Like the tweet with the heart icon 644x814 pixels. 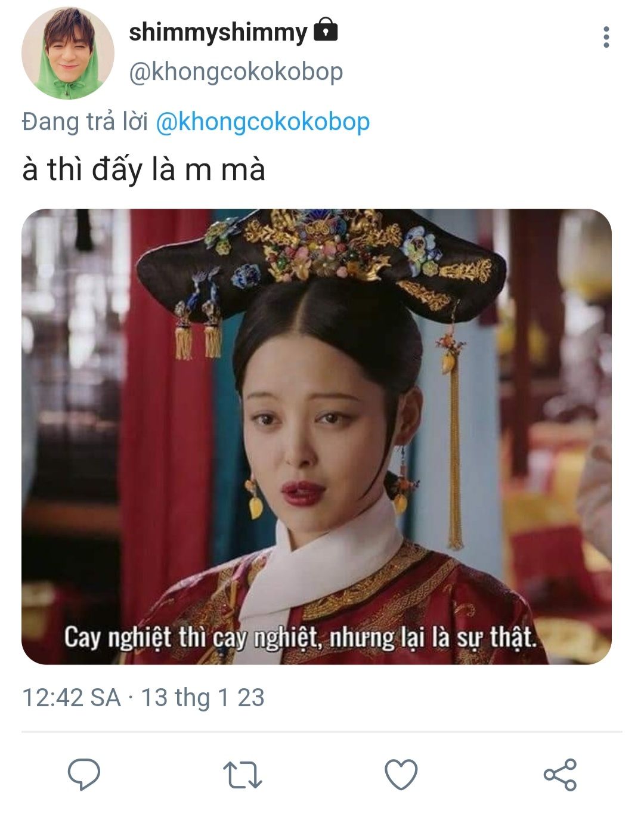click(x=401, y=775)
